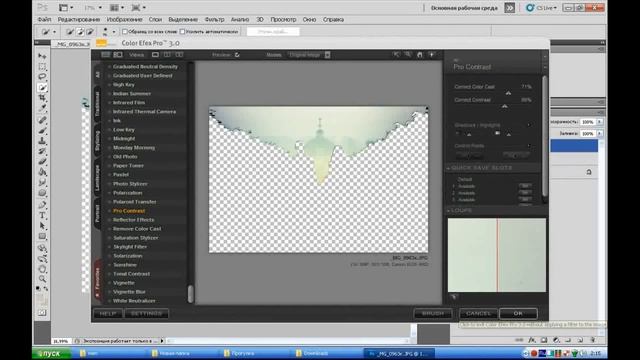
Task: Choose 'New selection' mode in options bar
Action: 70,31
